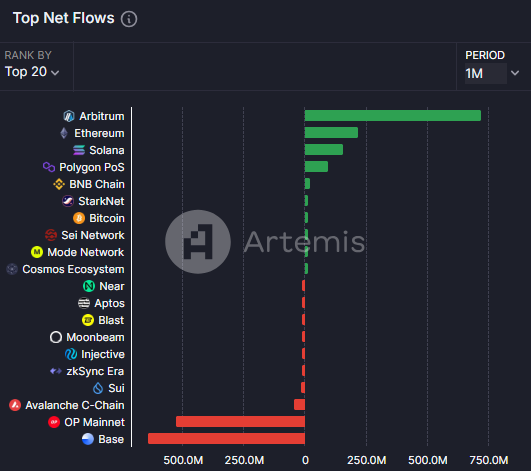Click the Sei Network logo icon
This screenshot has height=471, width=531.
(x=51, y=235)
